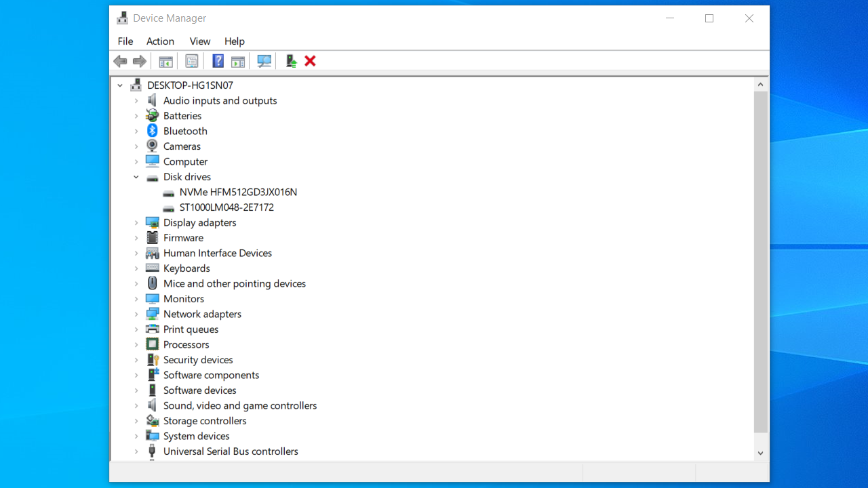This screenshot has width=868, height=488.
Task: Click the blue Bluetooth icon
Action: click(x=153, y=131)
